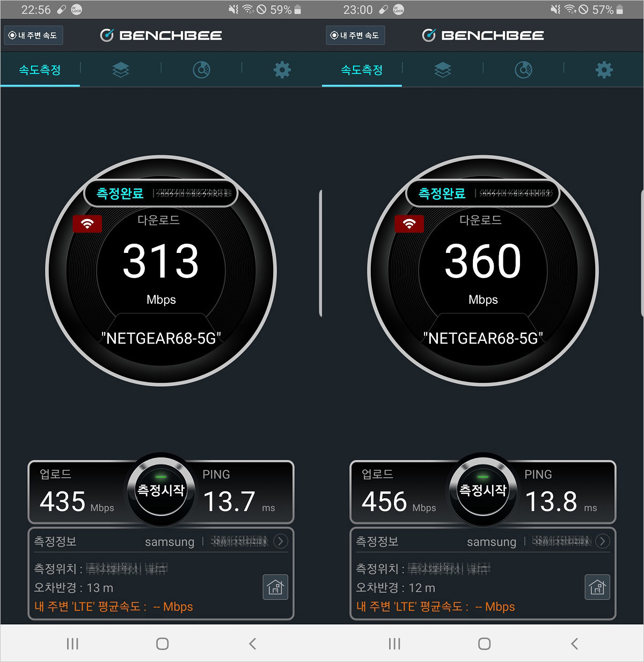644x662 pixels.
Task: Tap samsung device name in left 측정정보
Action: pos(170,542)
